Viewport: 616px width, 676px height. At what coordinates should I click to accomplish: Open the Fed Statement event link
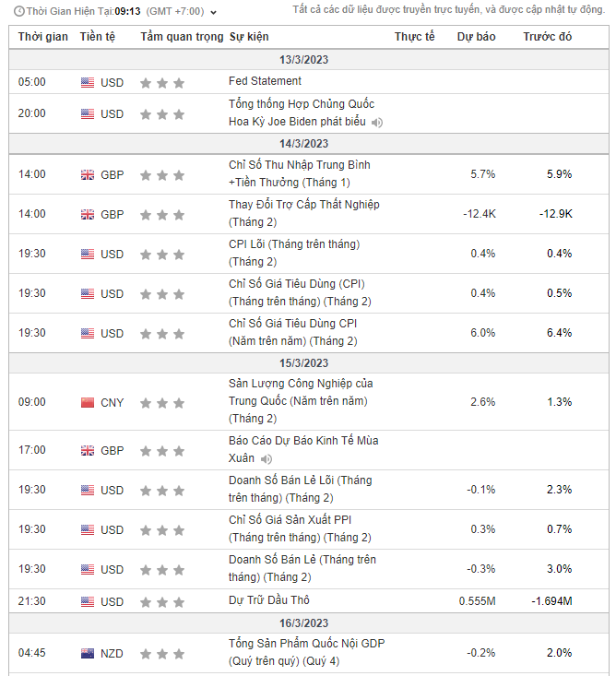point(265,81)
